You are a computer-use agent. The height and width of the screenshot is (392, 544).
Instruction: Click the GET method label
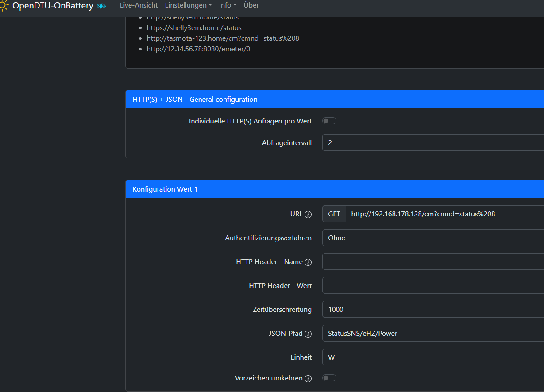(334, 214)
